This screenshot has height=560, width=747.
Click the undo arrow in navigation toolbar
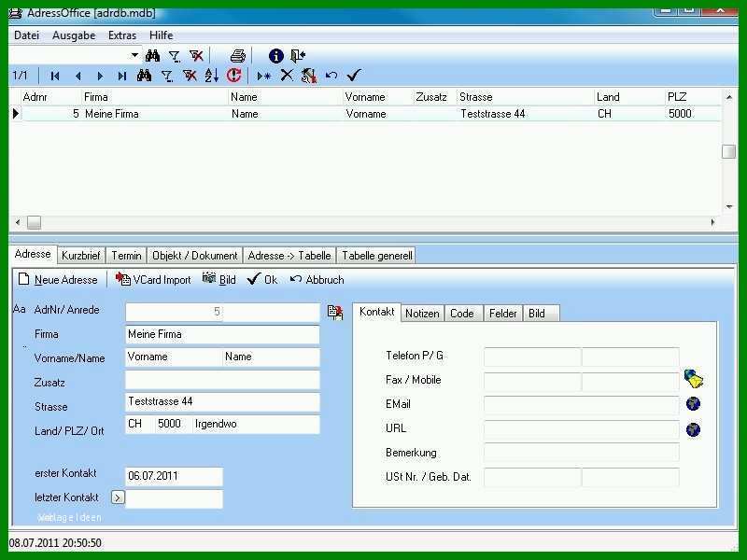click(331, 75)
